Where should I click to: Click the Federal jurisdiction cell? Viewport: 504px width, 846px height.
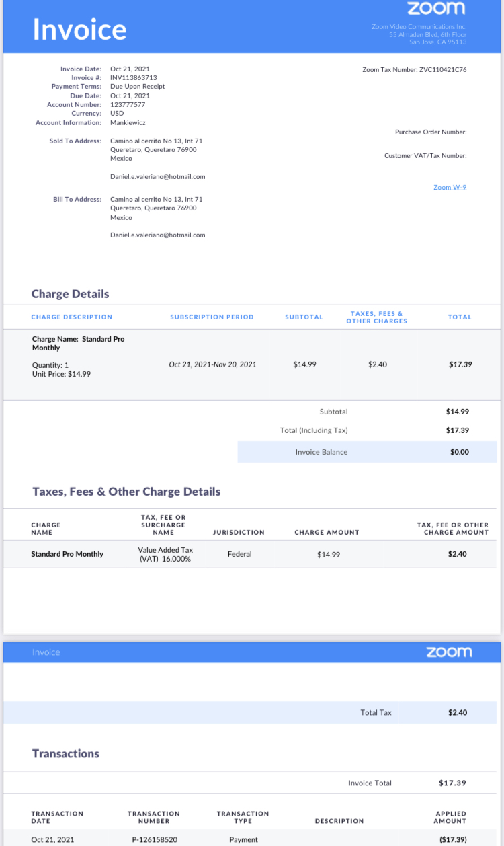[240, 554]
